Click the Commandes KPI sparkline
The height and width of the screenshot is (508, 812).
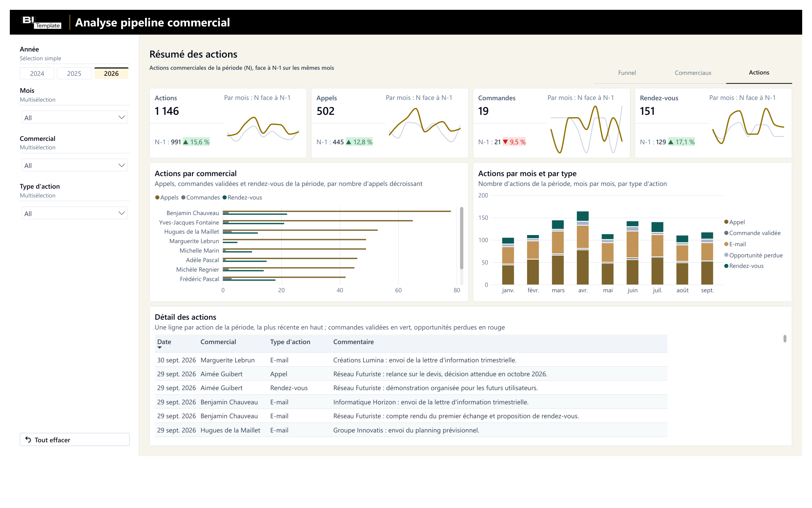(x=586, y=130)
